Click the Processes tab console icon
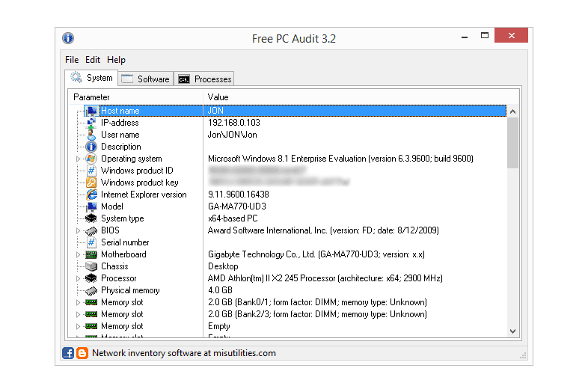 pos(184,79)
